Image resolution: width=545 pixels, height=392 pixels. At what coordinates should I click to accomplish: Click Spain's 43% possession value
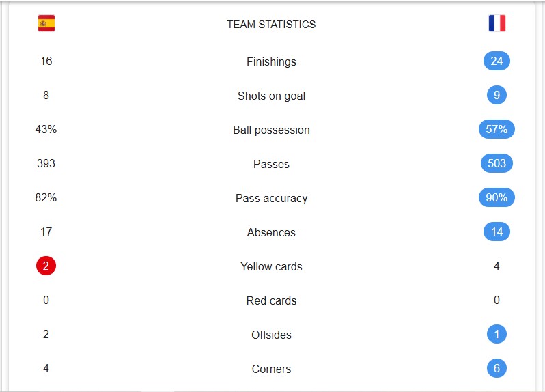click(46, 129)
